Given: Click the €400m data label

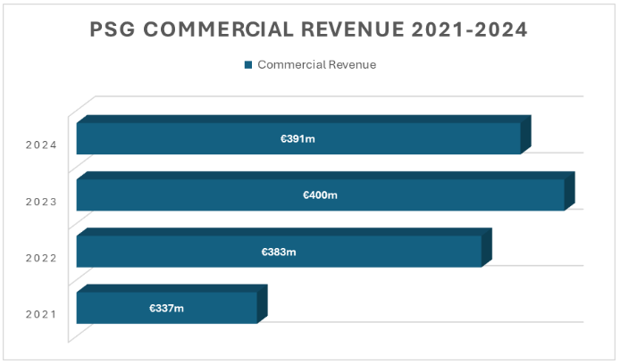Looking at the screenshot, I should (x=320, y=195).
